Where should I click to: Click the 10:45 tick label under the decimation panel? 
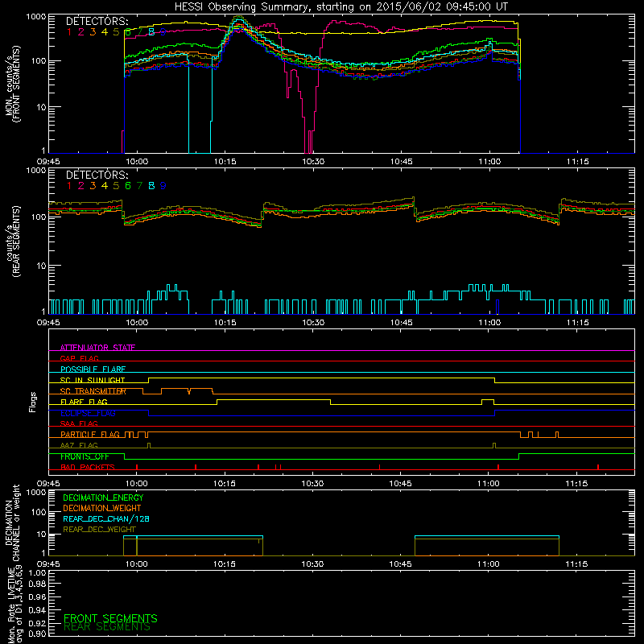400,564
